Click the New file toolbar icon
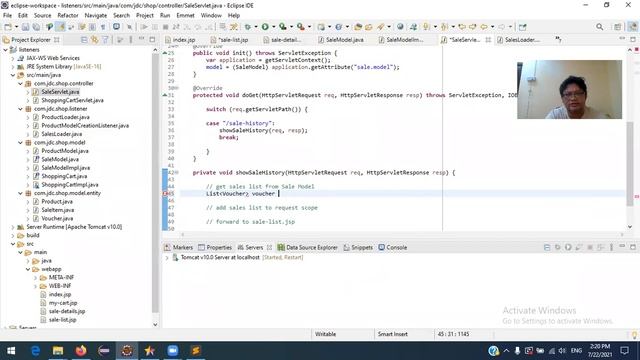 8,27
